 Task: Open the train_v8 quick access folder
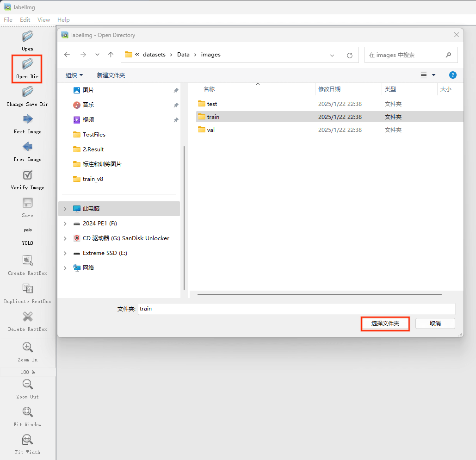click(93, 179)
